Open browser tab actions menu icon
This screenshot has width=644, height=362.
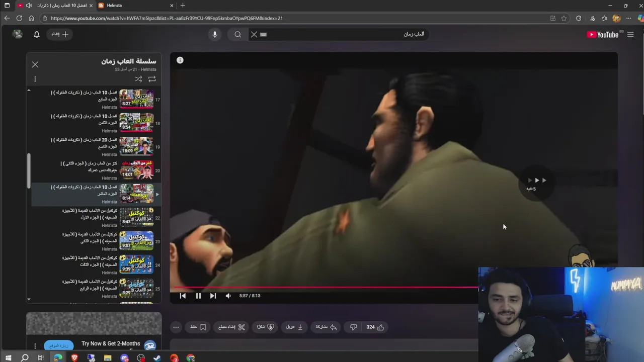tap(7, 6)
